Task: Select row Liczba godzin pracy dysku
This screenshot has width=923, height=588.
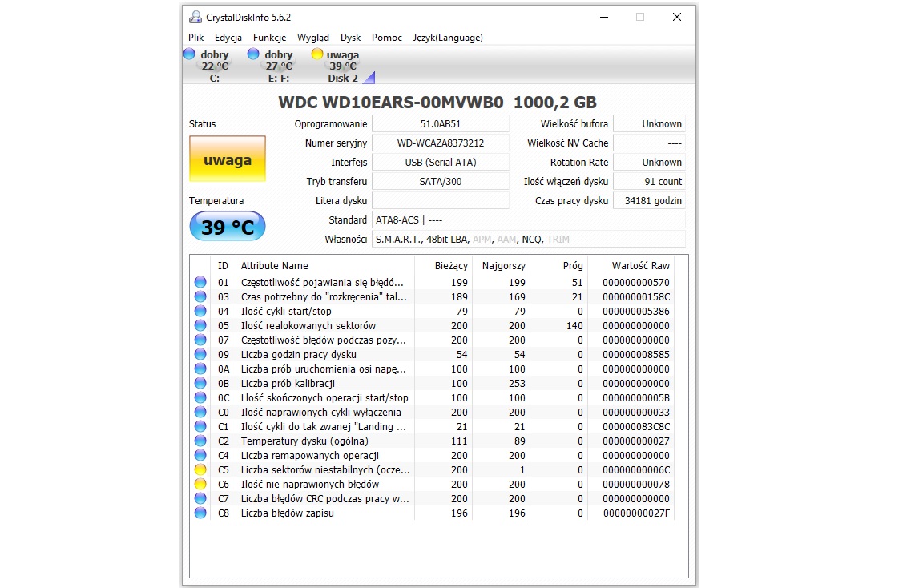Action: 433,354
